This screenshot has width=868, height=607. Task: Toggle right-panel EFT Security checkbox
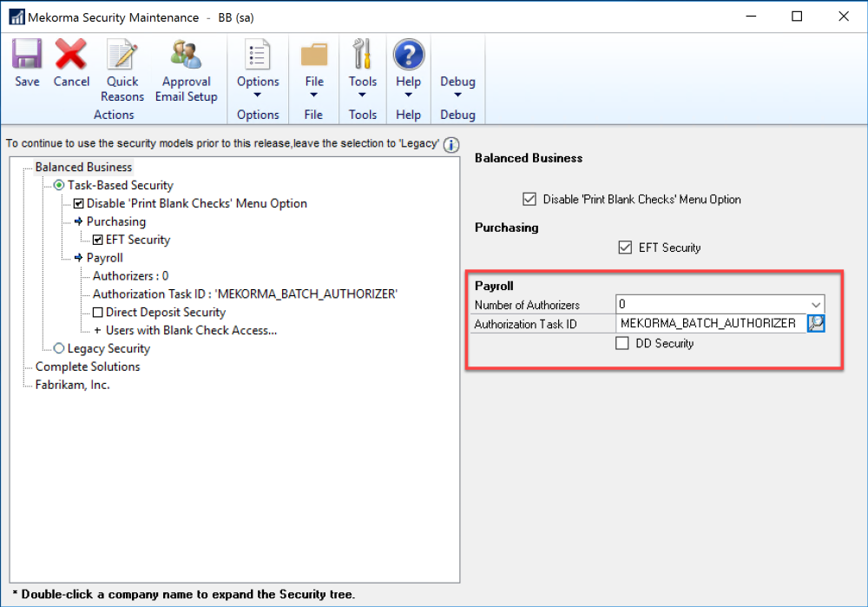pyautogui.click(x=625, y=247)
